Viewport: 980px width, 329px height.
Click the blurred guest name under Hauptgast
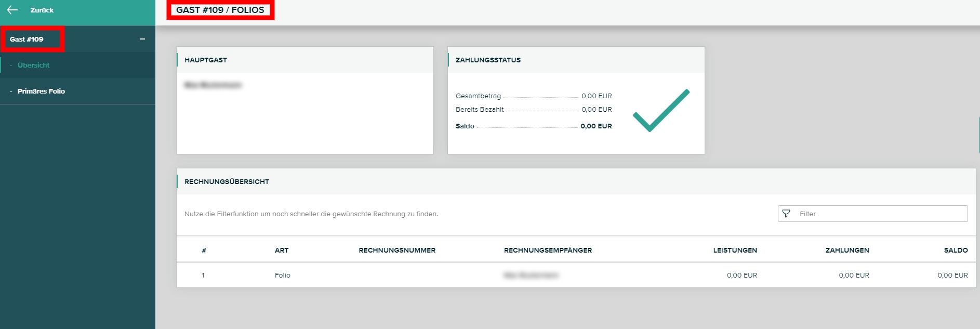point(213,85)
